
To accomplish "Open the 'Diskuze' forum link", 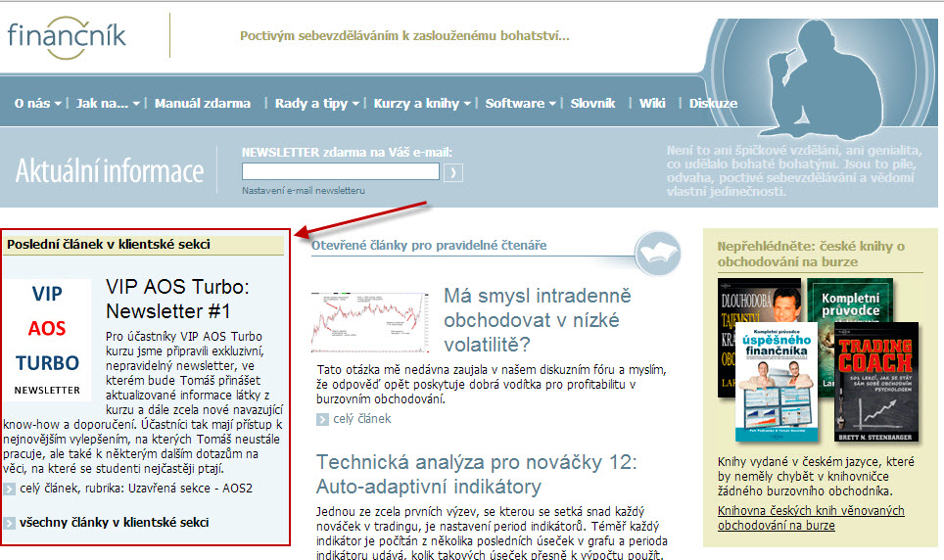I will coord(713,104).
